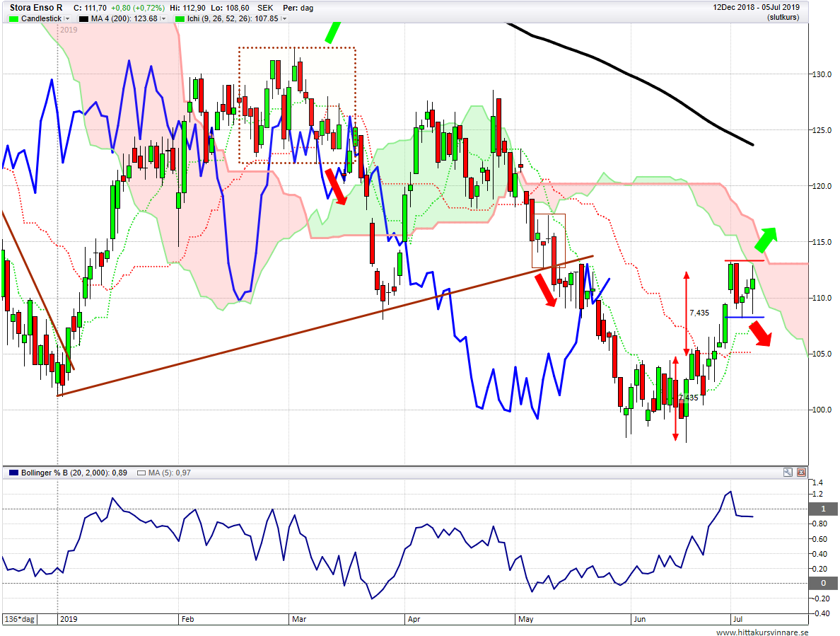
Task: Click the 136*dag box on time axis
Action: (20, 619)
